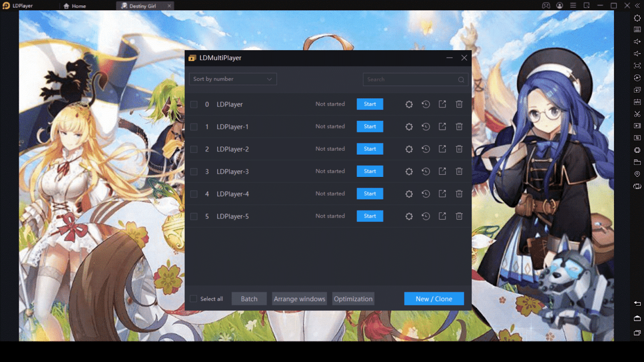This screenshot has width=644, height=362.
Task: Open the Optimization options
Action: pyautogui.click(x=353, y=299)
